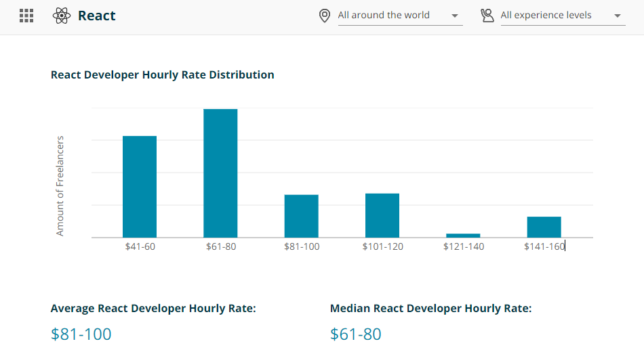Click the location pin icon
Screen dimensions: 644x350
(x=325, y=16)
